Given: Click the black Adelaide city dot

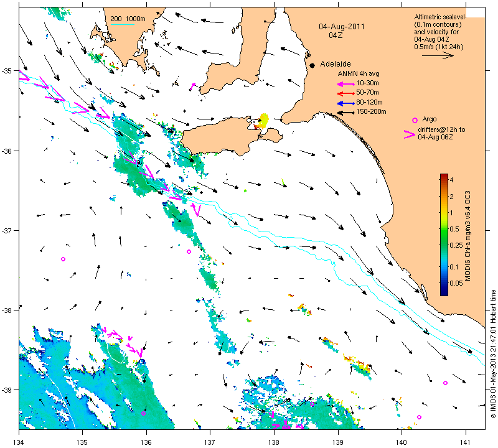Looking at the screenshot, I should point(312,65).
